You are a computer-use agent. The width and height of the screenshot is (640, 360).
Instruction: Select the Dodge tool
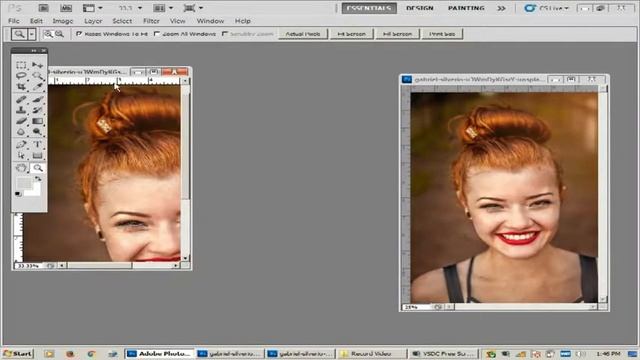point(38,131)
